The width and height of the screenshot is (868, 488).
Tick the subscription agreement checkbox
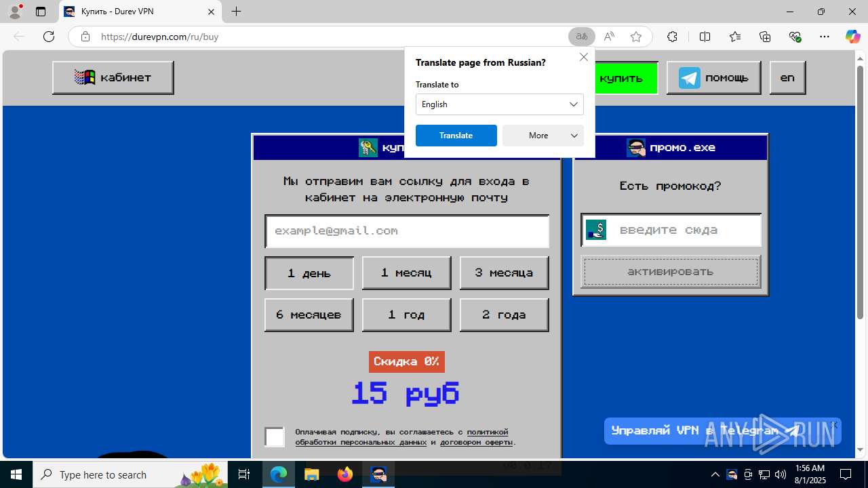click(275, 437)
